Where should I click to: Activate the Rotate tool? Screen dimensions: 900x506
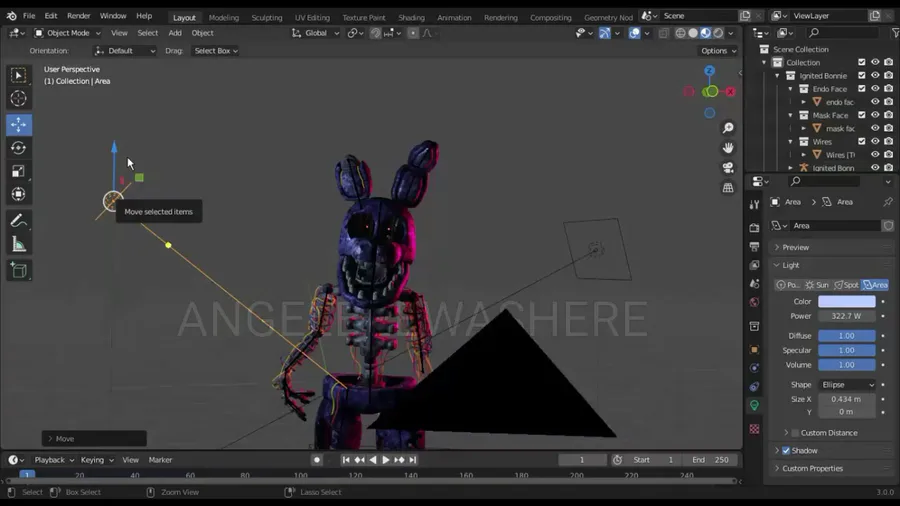[18, 147]
